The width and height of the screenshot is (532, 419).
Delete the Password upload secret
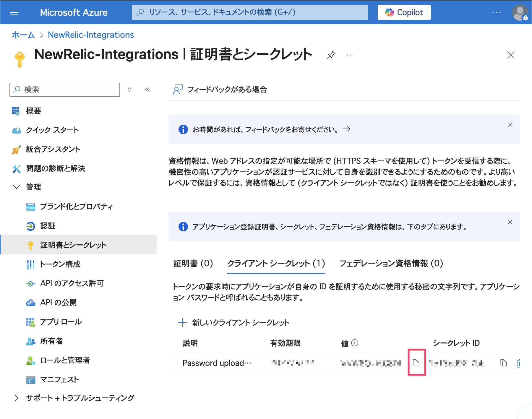pyautogui.click(x=518, y=363)
